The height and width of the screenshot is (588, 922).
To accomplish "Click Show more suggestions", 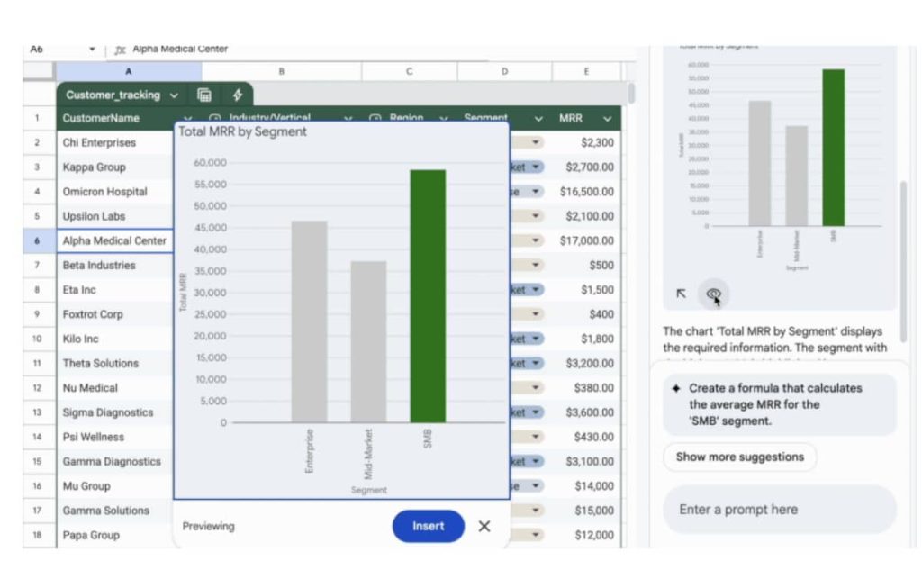I will coord(739,457).
